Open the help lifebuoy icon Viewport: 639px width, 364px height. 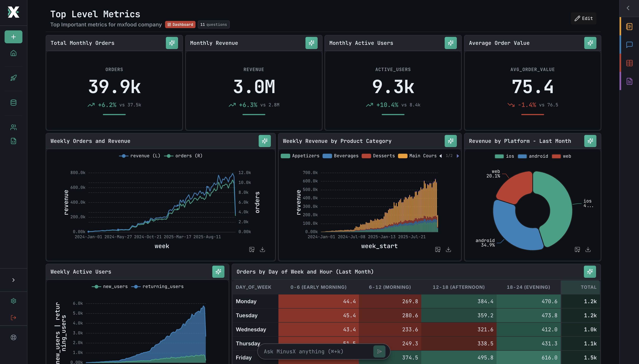point(14,338)
